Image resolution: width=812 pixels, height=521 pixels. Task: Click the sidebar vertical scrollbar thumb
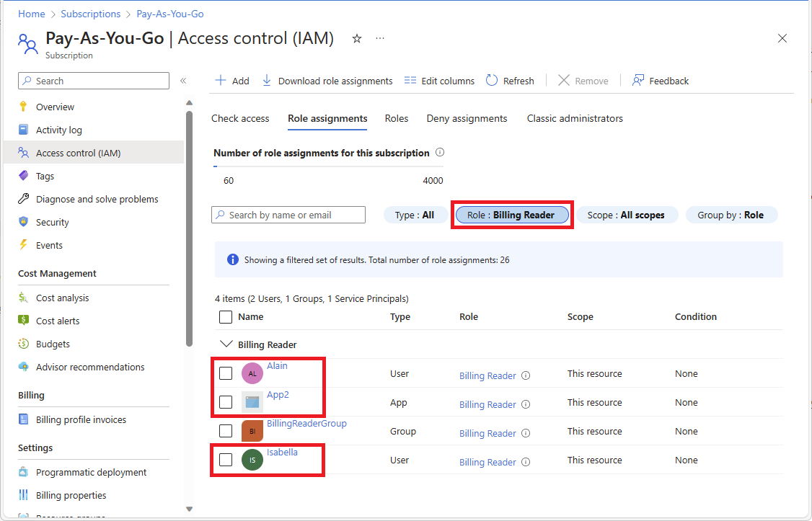pyautogui.click(x=189, y=228)
